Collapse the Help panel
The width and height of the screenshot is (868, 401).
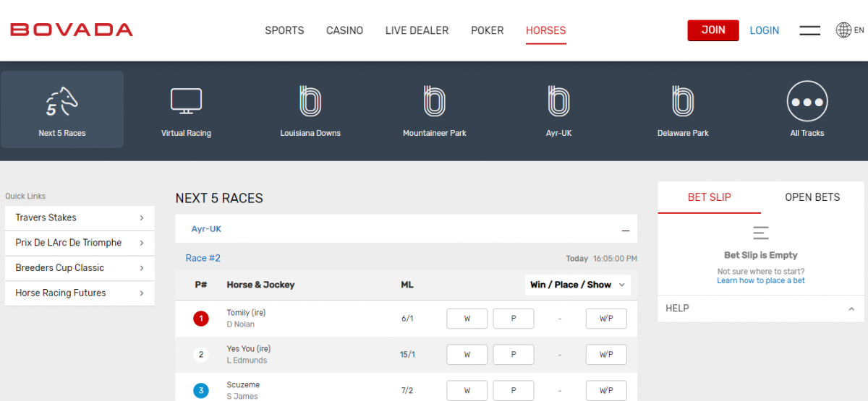click(851, 309)
